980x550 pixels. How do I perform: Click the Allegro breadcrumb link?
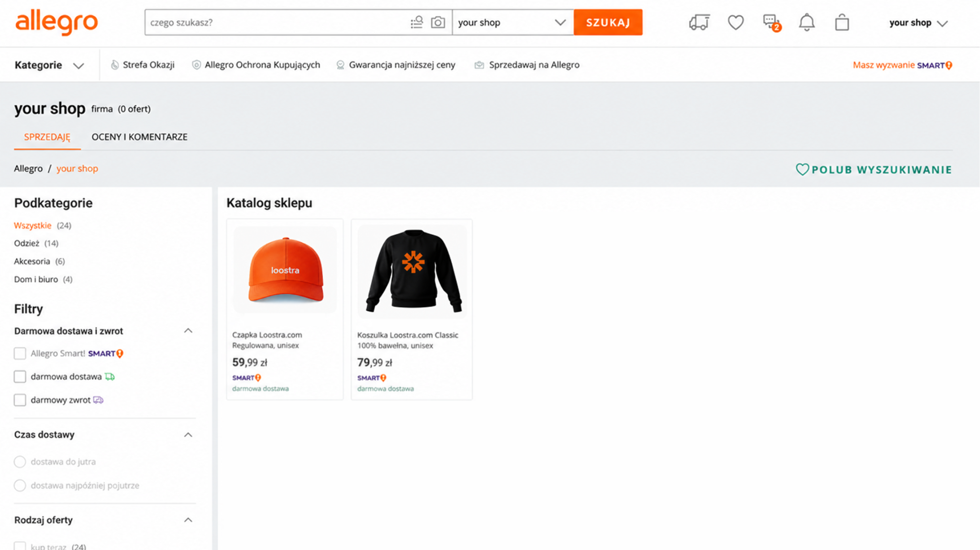point(28,168)
